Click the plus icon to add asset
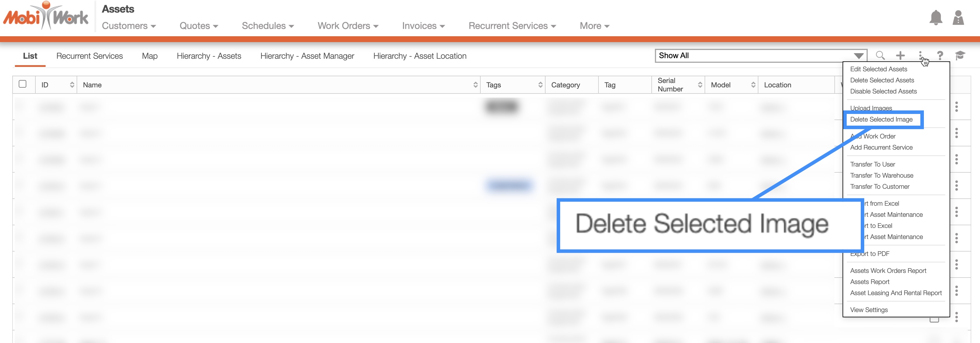The width and height of the screenshot is (980, 343). pyautogui.click(x=900, y=56)
